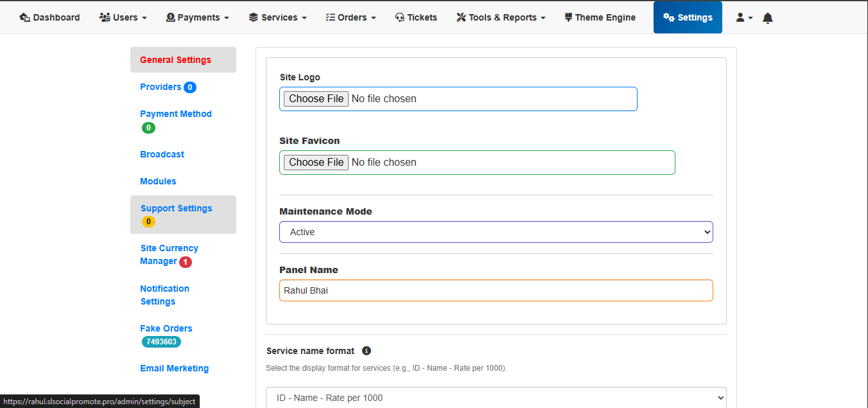The height and width of the screenshot is (408, 868).
Task: Click the Fake Orders count badge
Action: coord(161,342)
